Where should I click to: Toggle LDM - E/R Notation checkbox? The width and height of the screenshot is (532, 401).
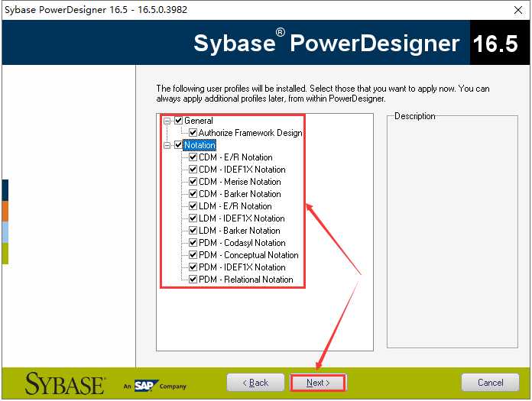coord(193,205)
